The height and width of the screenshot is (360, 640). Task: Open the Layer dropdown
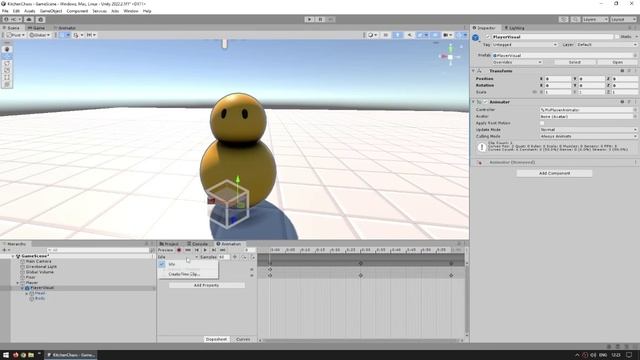coord(607,44)
